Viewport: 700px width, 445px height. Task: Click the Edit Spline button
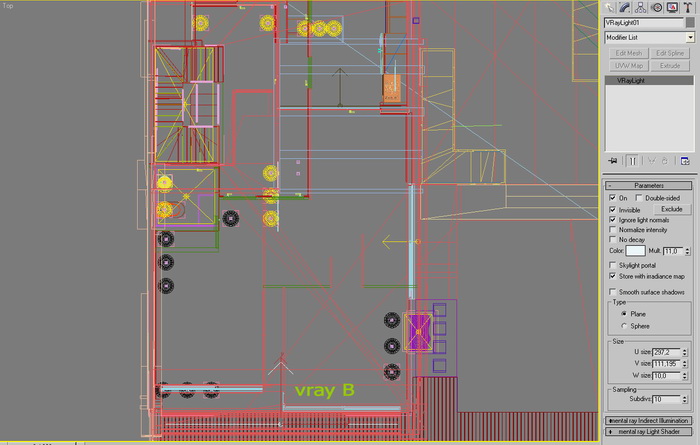(x=670, y=53)
